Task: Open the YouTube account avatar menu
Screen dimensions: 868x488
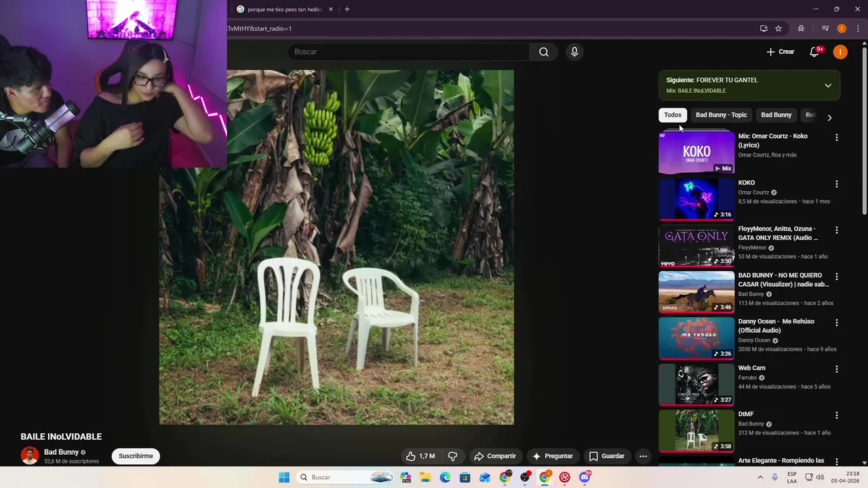Action: (x=840, y=52)
